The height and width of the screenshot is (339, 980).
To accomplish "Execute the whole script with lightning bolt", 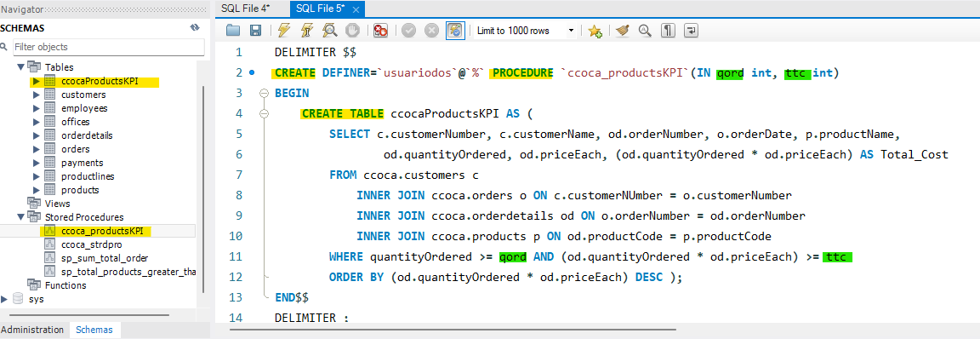I will pyautogui.click(x=284, y=30).
